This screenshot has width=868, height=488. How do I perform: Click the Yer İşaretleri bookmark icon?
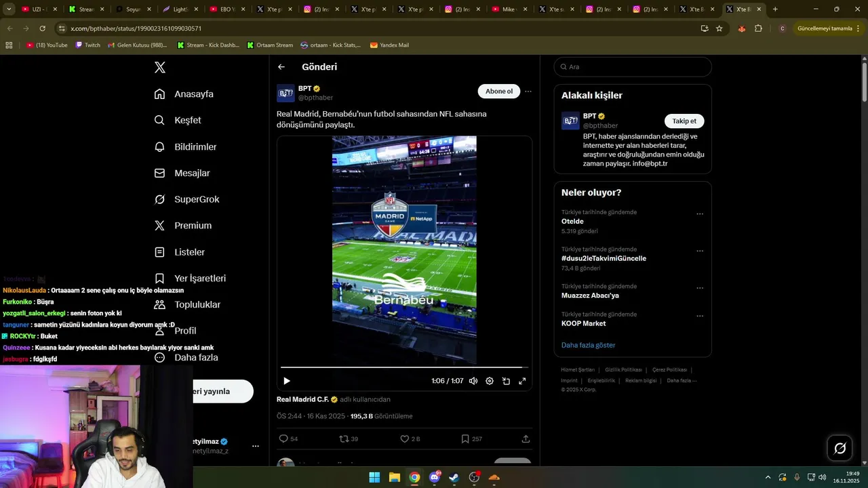159,279
